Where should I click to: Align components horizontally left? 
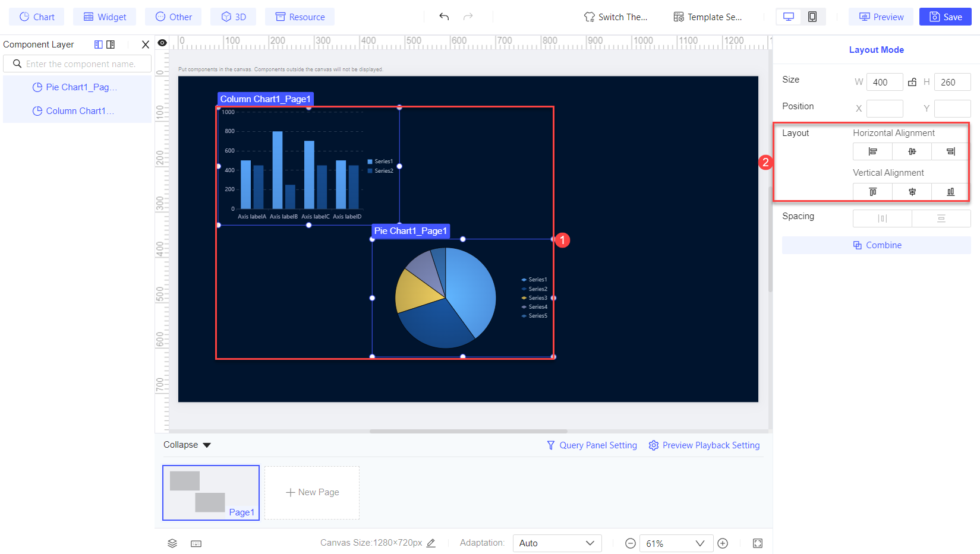tap(872, 151)
